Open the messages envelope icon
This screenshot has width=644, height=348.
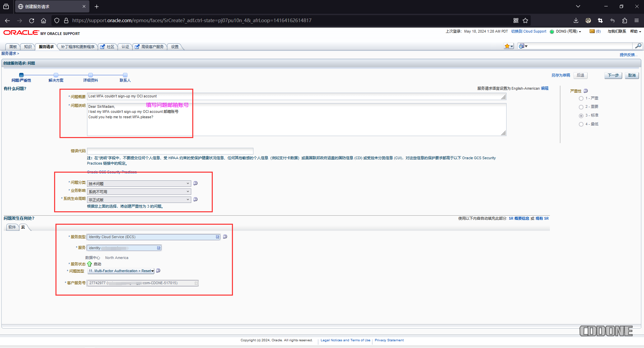point(592,31)
